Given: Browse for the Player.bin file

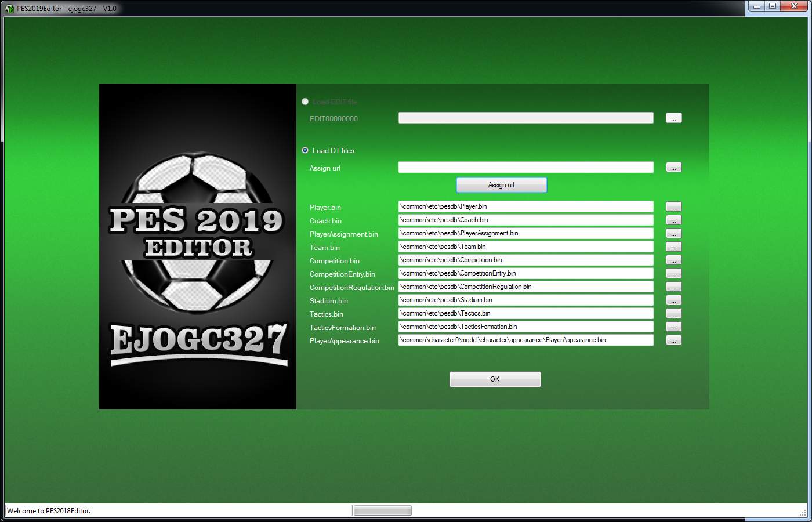Looking at the screenshot, I should [x=673, y=206].
